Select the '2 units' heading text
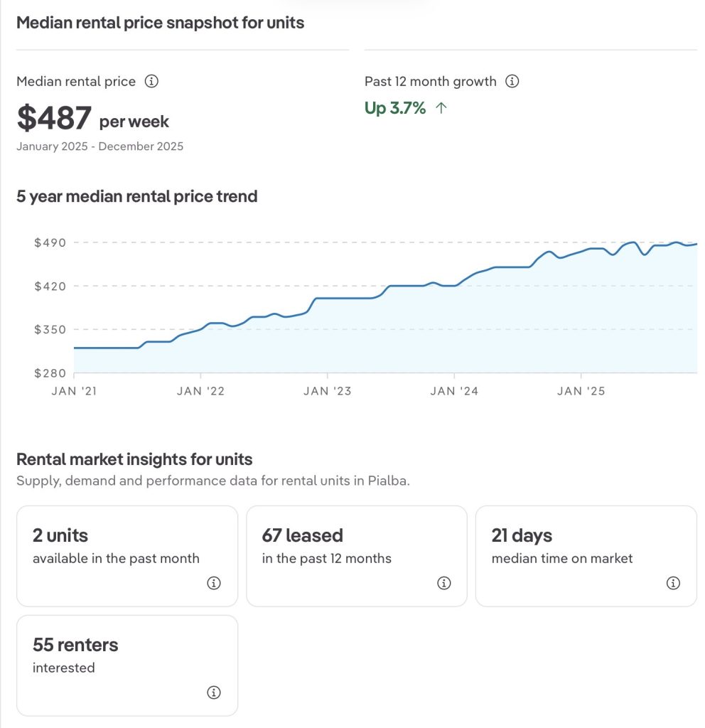Image resolution: width=705 pixels, height=728 pixels. (60, 535)
